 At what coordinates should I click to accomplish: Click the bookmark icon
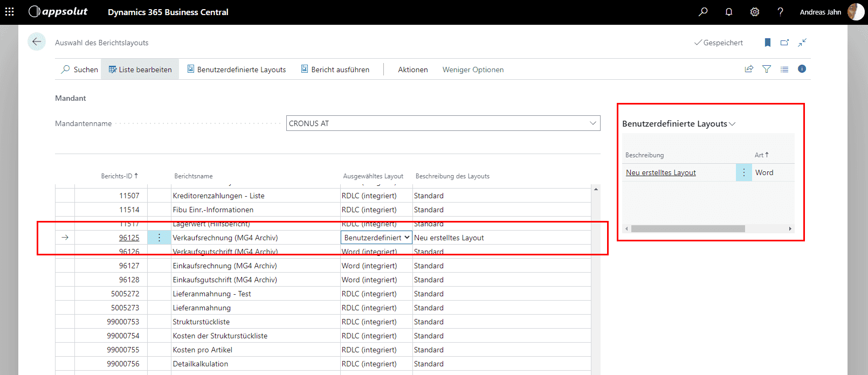pyautogui.click(x=768, y=43)
